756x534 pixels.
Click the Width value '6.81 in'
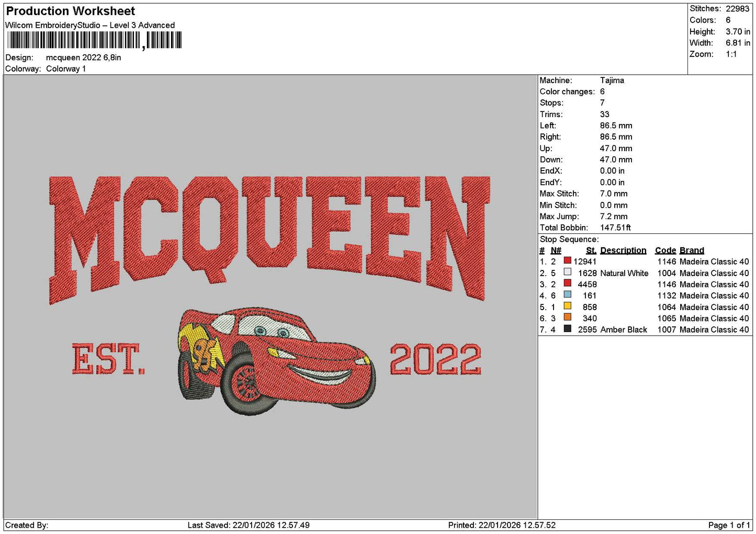pyautogui.click(x=738, y=43)
